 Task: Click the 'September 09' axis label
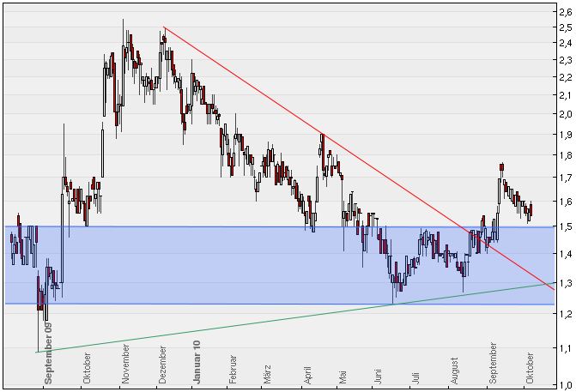[49, 353]
